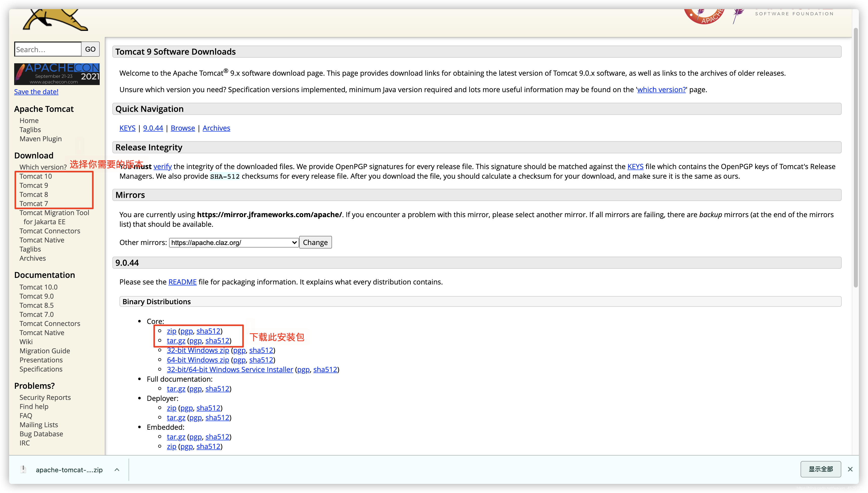
Task: Open Tomcat Migration Tool for Jakarta EE
Action: tap(54, 217)
